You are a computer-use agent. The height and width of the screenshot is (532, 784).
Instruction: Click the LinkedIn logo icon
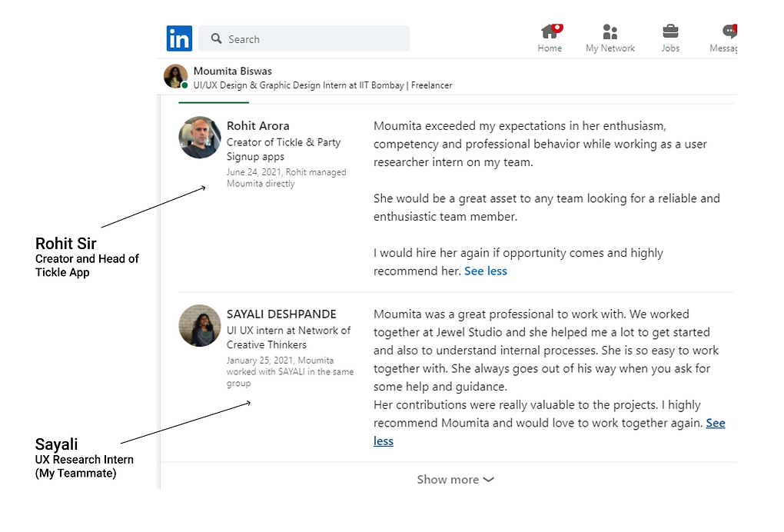pos(179,38)
